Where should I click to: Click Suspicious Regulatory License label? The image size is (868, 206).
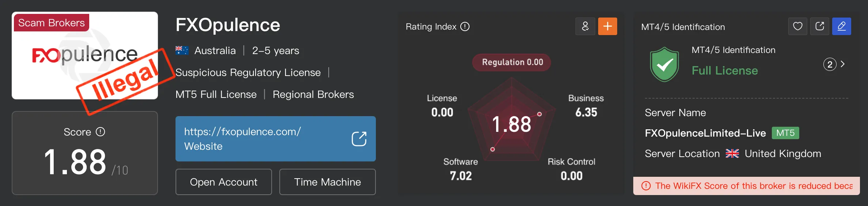[248, 72]
